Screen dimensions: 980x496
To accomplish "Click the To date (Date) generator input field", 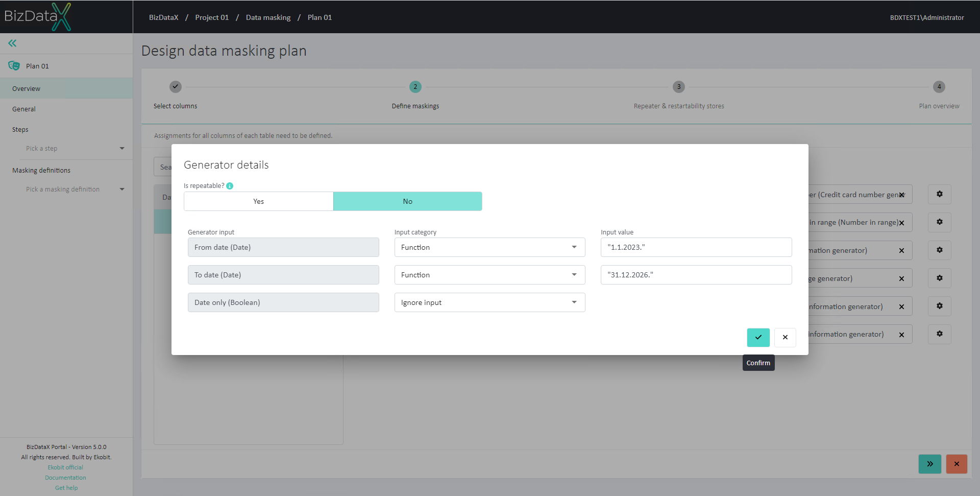I will 283,275.
